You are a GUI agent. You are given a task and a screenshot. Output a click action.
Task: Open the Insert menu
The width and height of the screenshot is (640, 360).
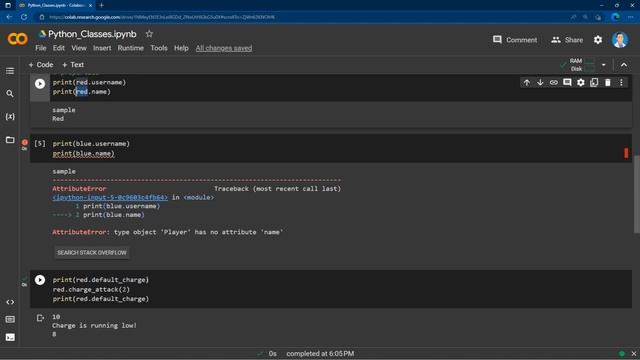[102, 48]
